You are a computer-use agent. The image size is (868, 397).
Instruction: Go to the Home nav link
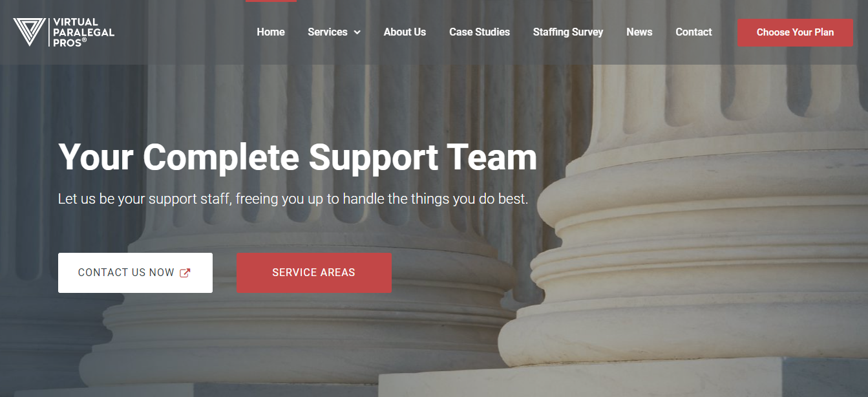pos(271,32)
